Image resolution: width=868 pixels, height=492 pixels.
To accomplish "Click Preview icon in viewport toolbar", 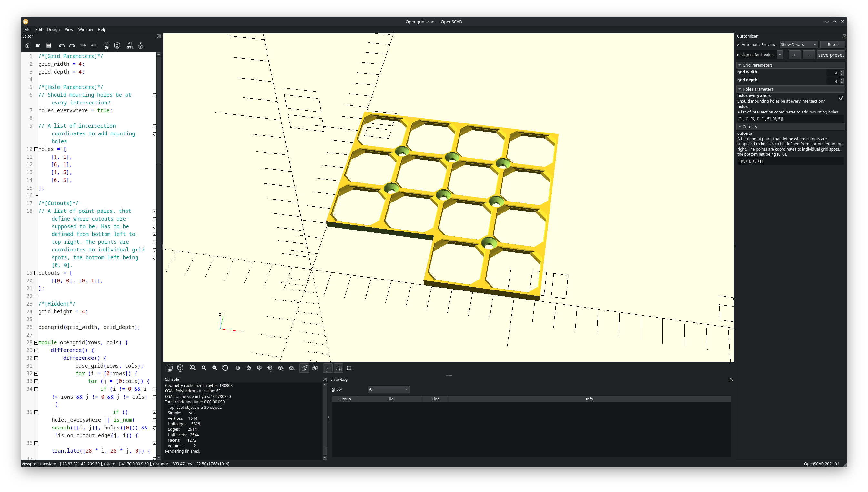I will click(170, 368).
